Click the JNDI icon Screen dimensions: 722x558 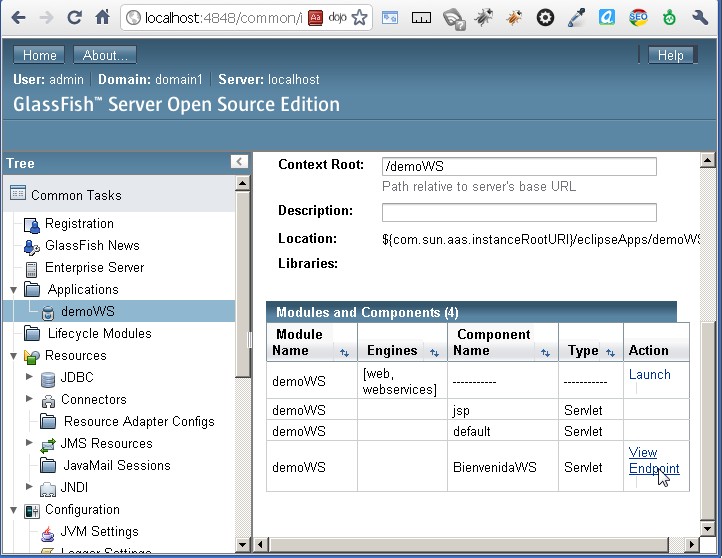(x=48, y=489)
